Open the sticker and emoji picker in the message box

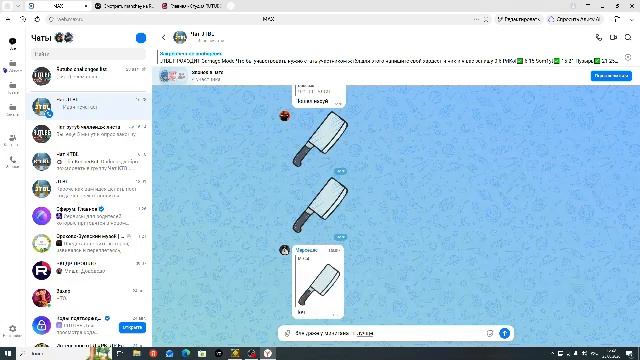490,333
